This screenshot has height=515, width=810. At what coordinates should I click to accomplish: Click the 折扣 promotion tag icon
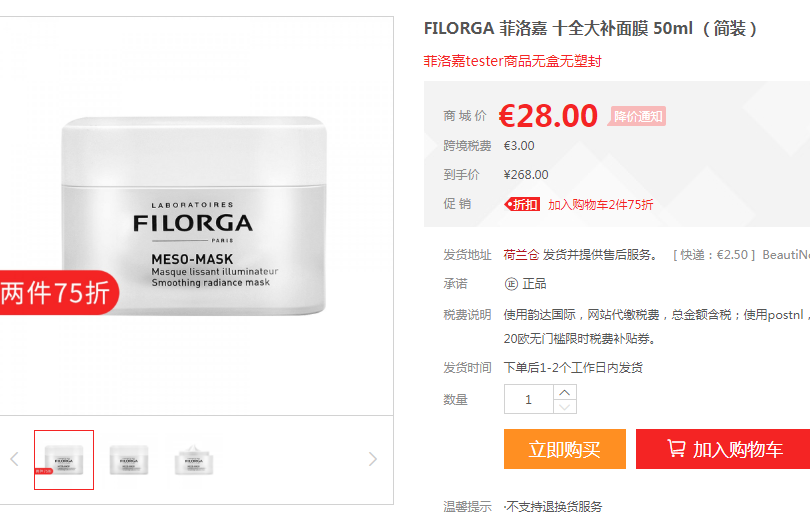[x=522, y=205]
